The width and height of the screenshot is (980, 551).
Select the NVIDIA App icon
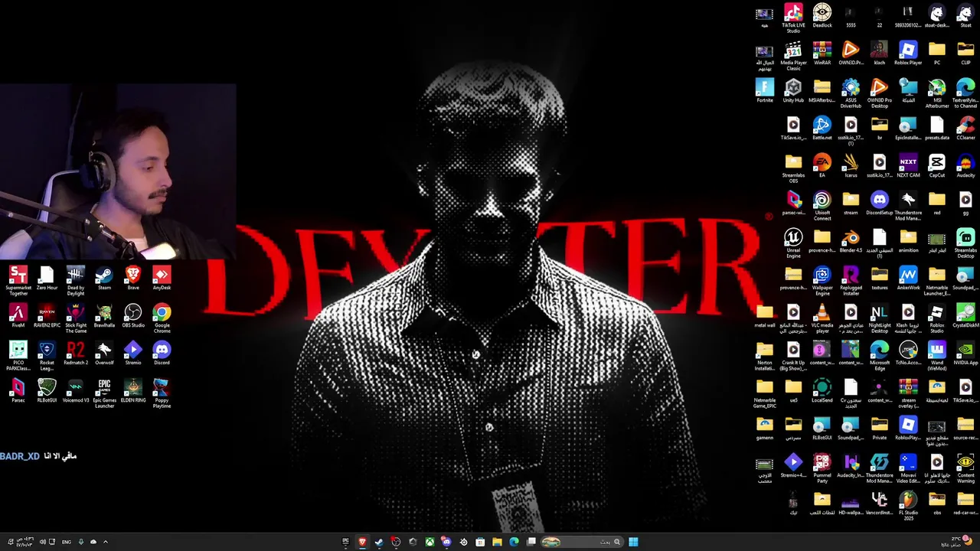pyautogui.click(x=965, y=354)
